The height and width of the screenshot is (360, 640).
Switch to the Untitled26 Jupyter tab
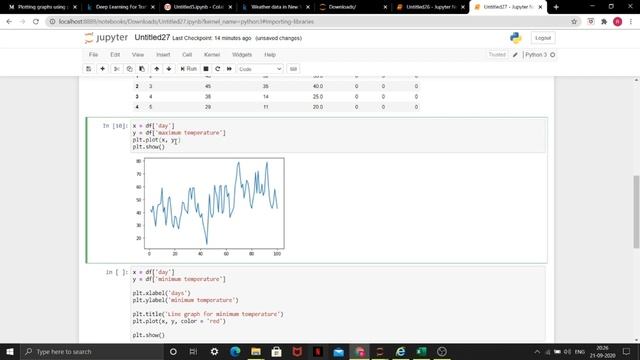[430, 7]
